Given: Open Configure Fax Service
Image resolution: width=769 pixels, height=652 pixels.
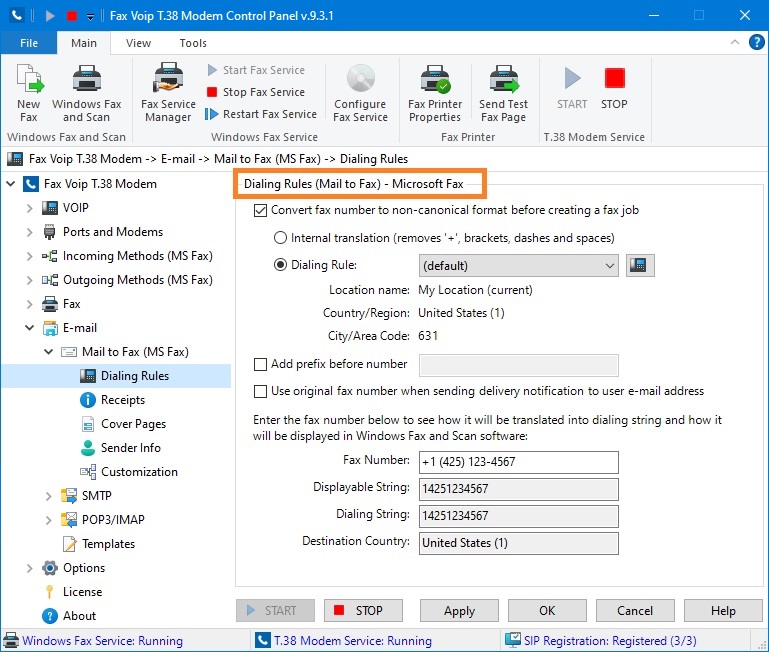Looking at the screenshot, I should tap(360, 93).
